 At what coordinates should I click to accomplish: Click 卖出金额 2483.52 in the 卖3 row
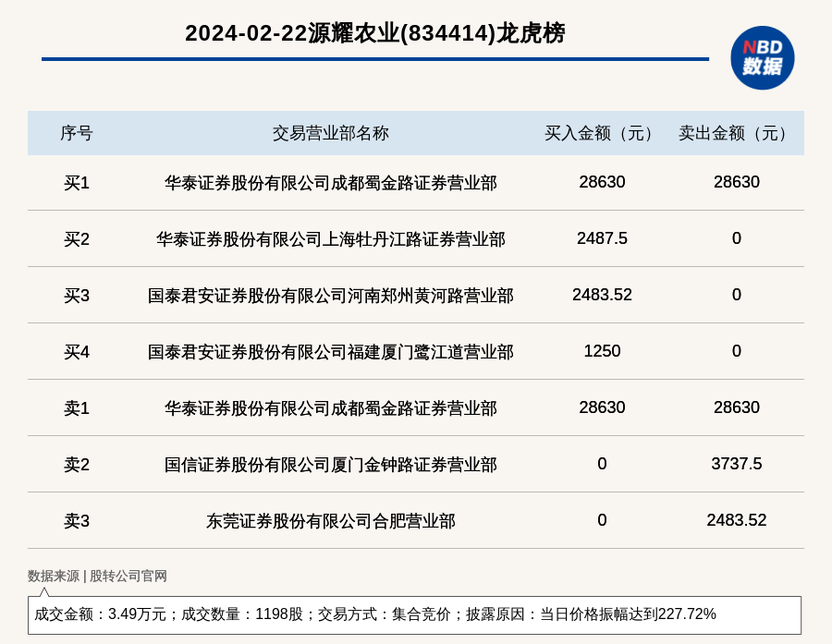coord(737,519)
